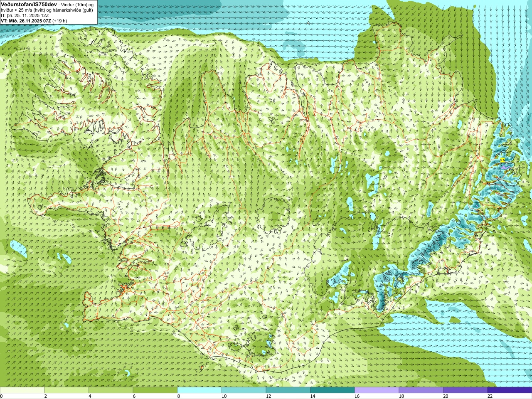Select the dark teal 14–16 m/s legend swatch
532x399 pixels.
tap(332, 390)
